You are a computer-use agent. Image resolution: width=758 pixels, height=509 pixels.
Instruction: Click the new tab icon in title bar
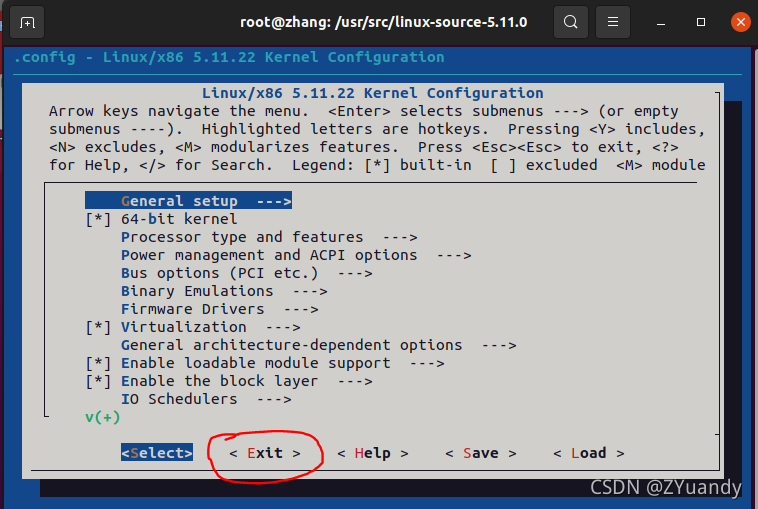(27, 22)
